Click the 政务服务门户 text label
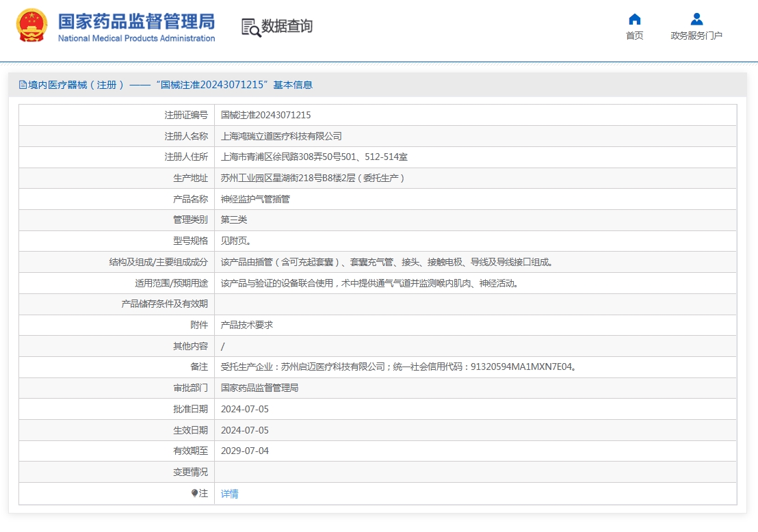The image size is (758, 532). coord(696,36)
